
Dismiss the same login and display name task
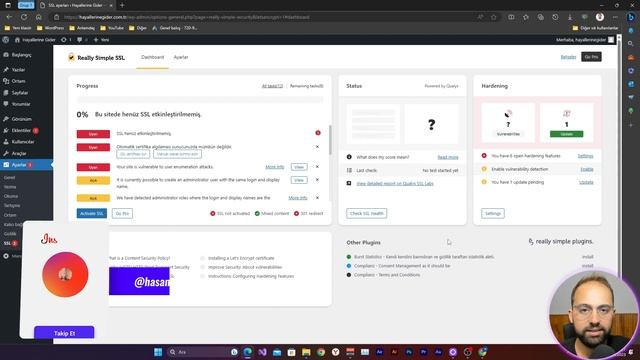(317, 180)
